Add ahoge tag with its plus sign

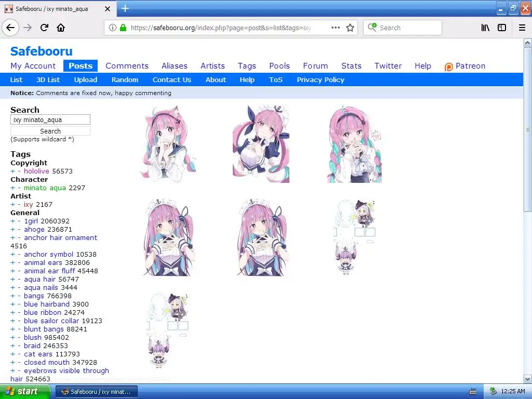pos(12,230)
